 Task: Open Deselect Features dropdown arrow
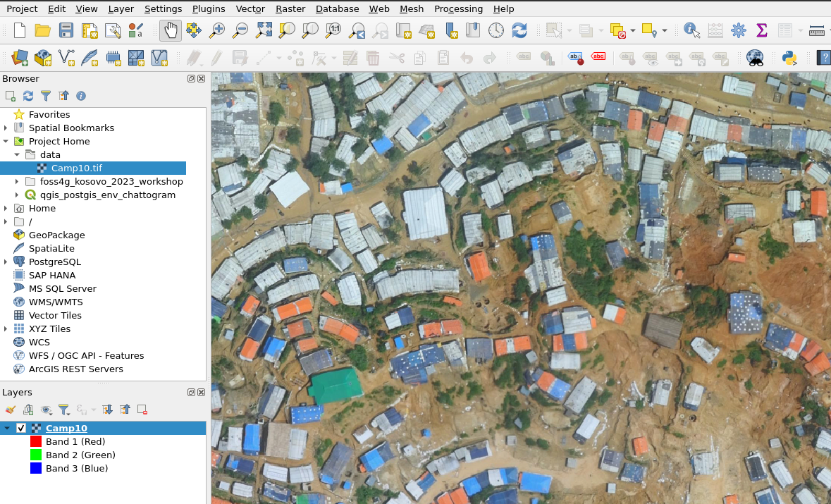point(633,30)
